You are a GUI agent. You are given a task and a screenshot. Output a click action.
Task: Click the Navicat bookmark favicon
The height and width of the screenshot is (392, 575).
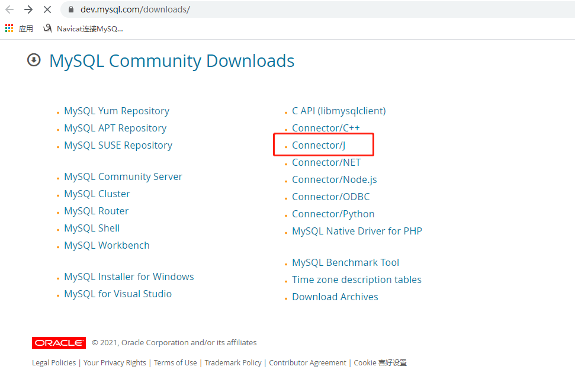[47, 28]
